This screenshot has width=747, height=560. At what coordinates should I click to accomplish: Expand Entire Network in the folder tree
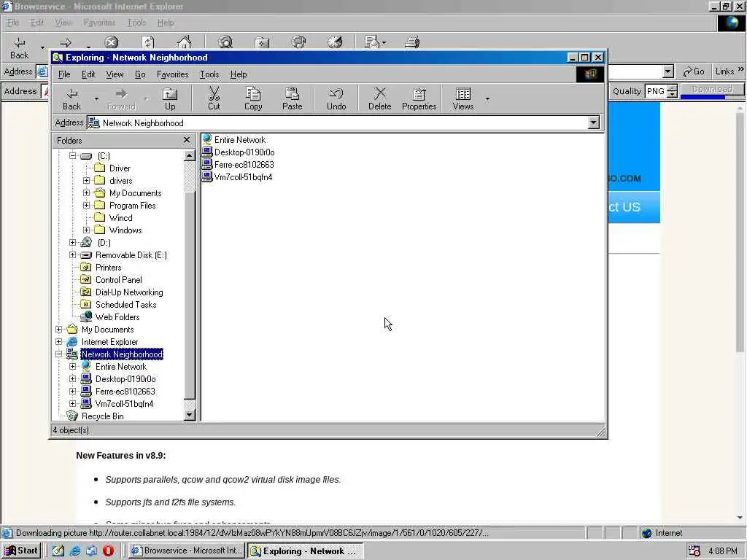click(72, 366)
